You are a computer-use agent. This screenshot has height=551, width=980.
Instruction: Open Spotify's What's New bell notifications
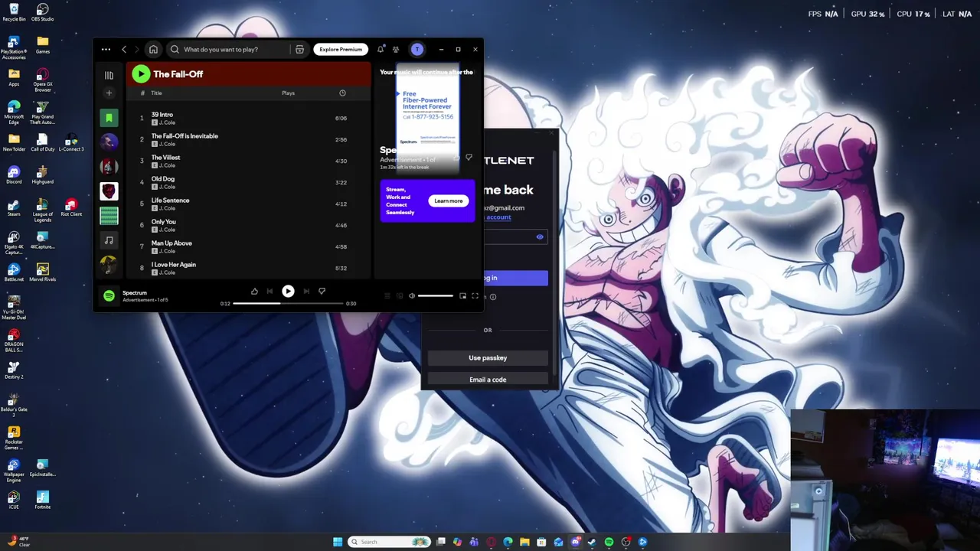(x=381, y=49)
